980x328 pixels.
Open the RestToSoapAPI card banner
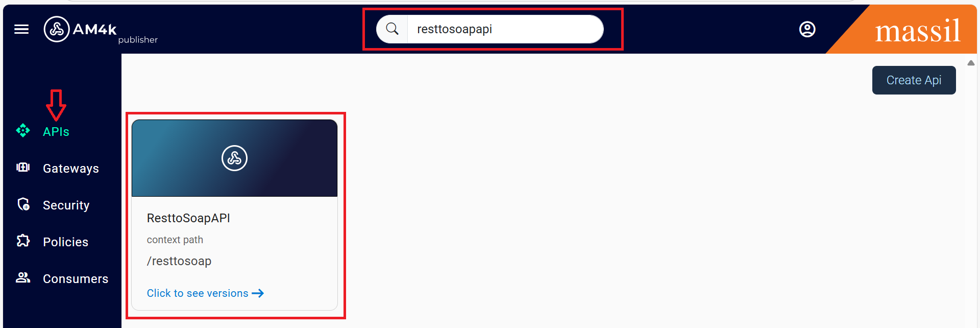coord(234,158)
